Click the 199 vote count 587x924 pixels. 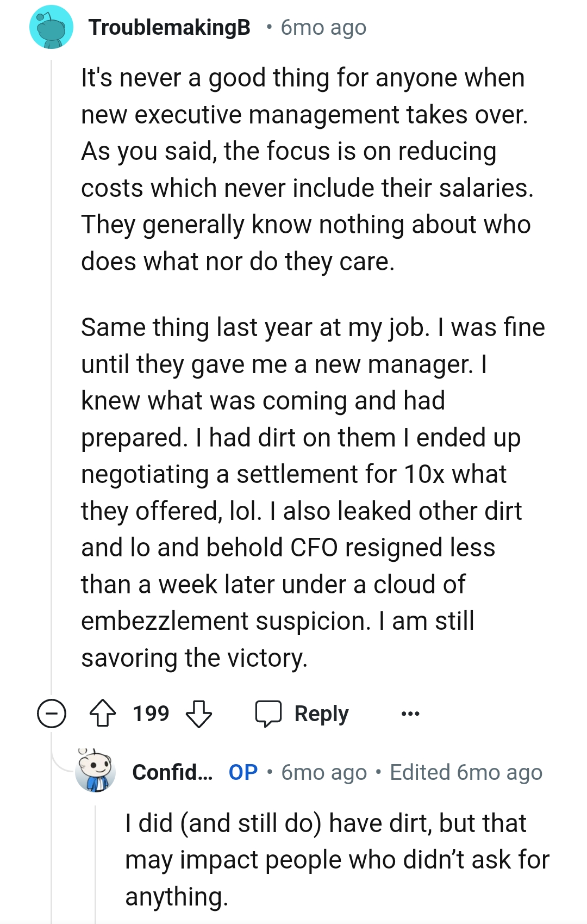click(151, 712)
